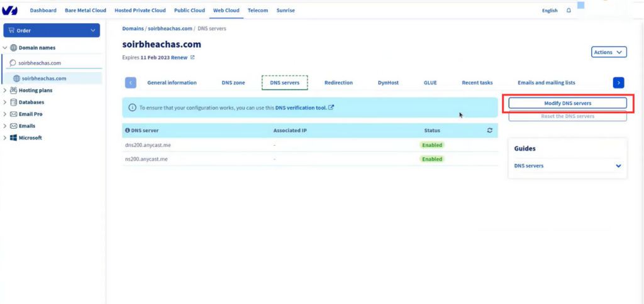Refresh the DNS server table

(x=489, y=131)
